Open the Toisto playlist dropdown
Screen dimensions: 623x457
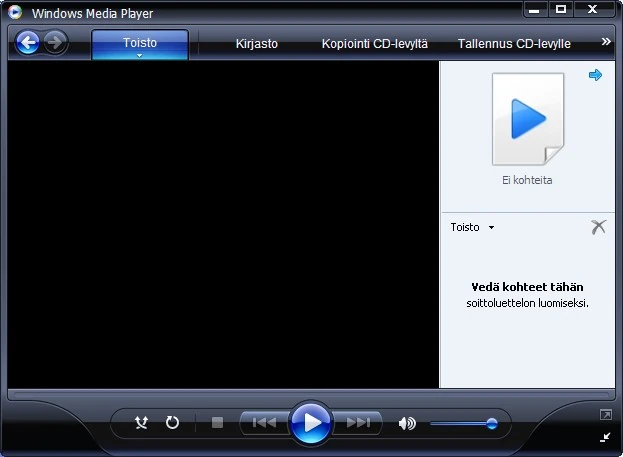click(x=472, y=227)
